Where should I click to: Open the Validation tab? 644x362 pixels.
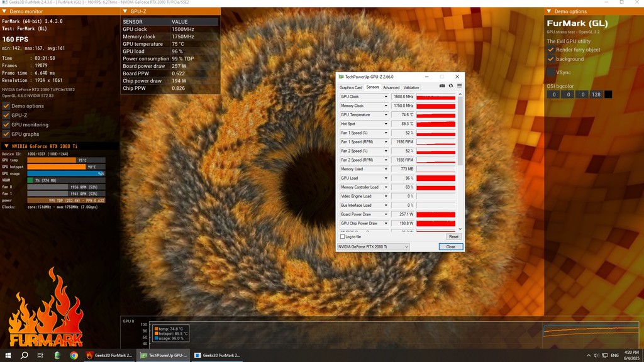tap(411, 87)
